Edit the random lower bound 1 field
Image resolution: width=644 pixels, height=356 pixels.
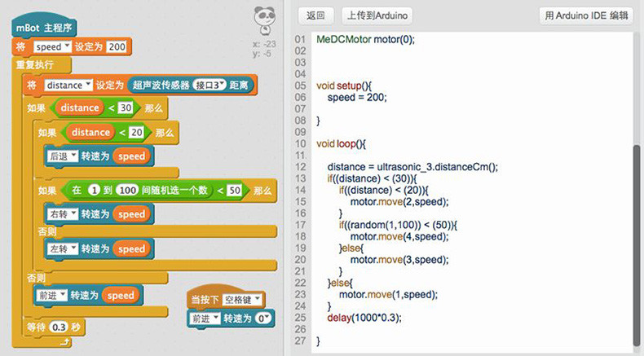tap(94, 190)
